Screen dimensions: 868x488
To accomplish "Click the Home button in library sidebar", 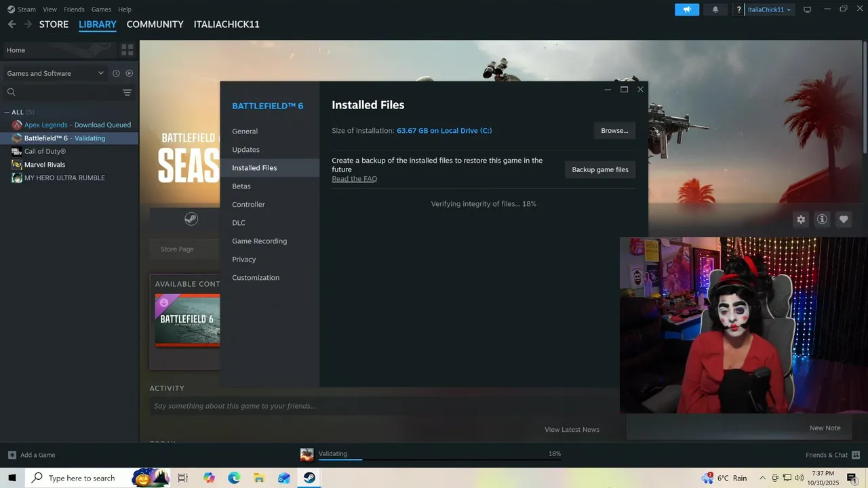I will pyautogui.click(x=60, y=50).
